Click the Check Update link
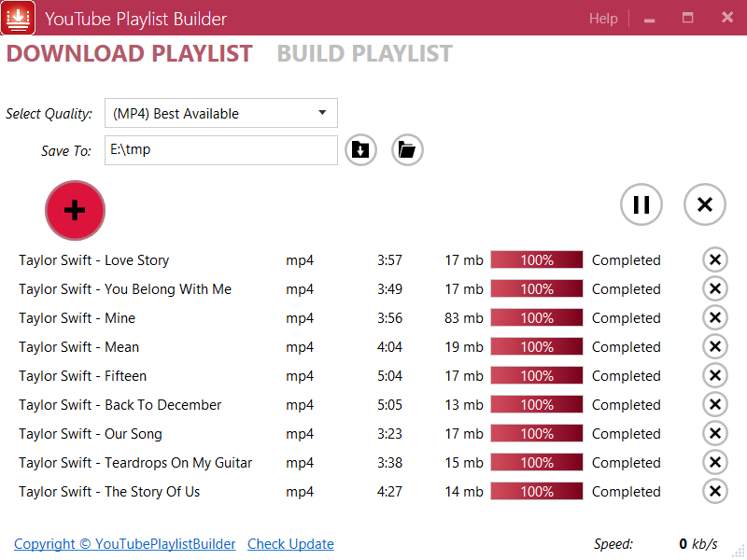The image size is (747, 560). tap(290, 544)
